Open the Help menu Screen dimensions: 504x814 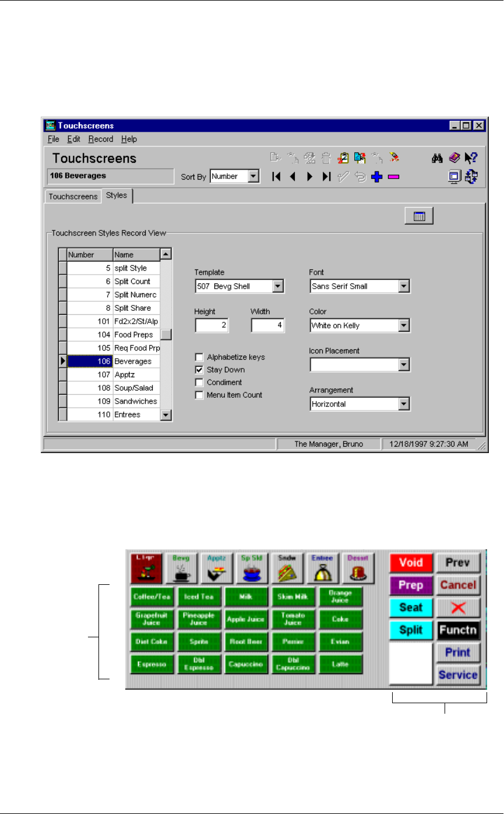[129, 139]
